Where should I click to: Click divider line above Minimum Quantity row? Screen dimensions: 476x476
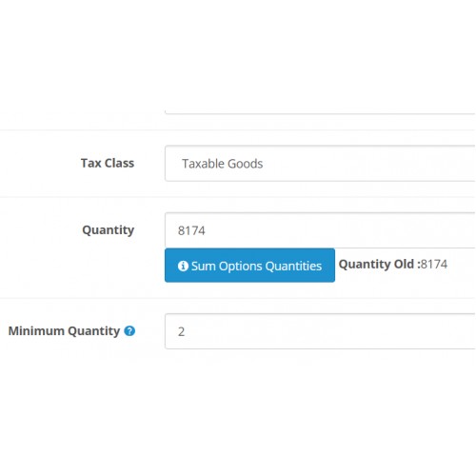click(x=238, y=298)
